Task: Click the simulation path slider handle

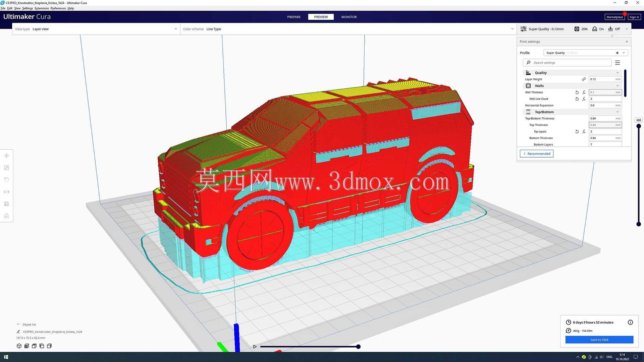Action: pyautogui.click(x=358, y=347)
